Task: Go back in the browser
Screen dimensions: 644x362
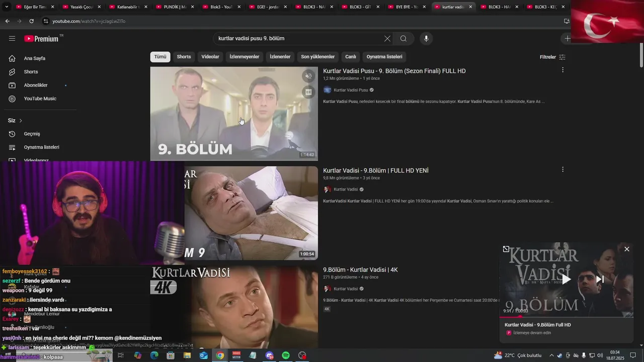Action: pyautogui.click(x=7, y=21)
